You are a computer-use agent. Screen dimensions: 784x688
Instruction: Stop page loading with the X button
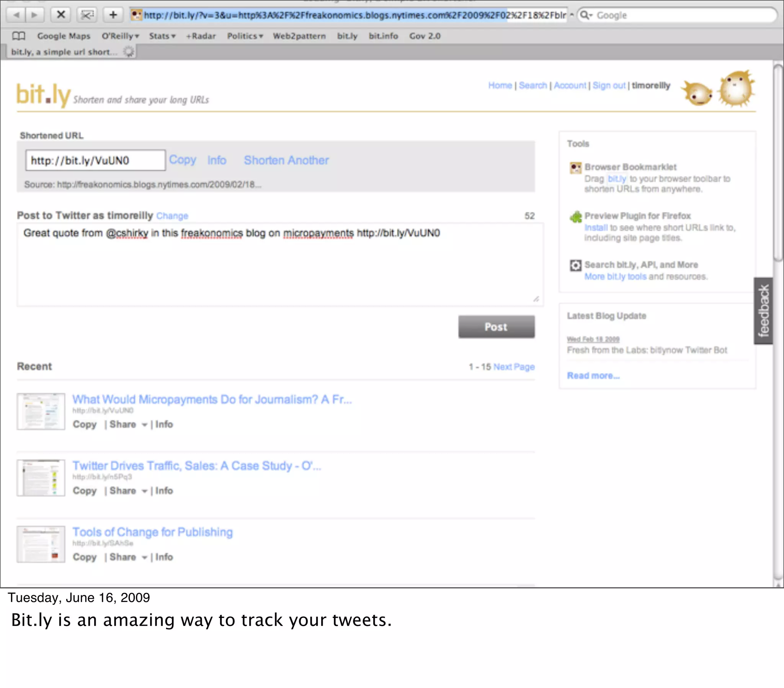[60, 15]
